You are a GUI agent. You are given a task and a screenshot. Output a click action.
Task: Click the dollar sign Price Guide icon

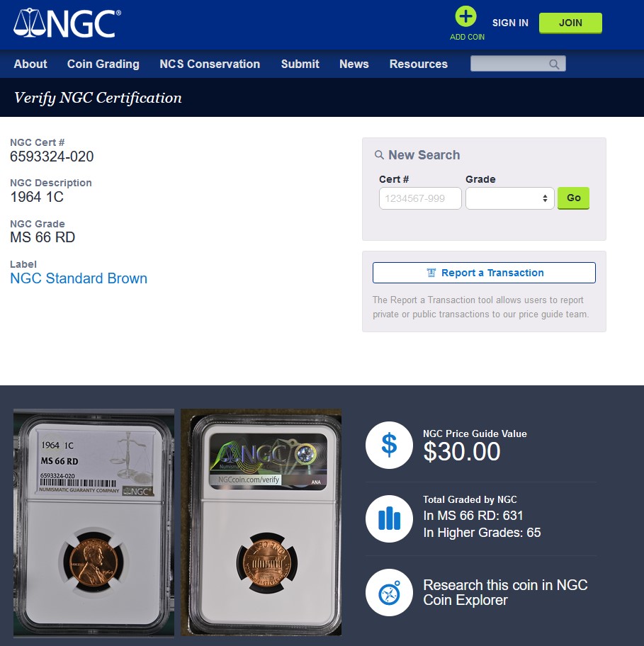point(389,445)
